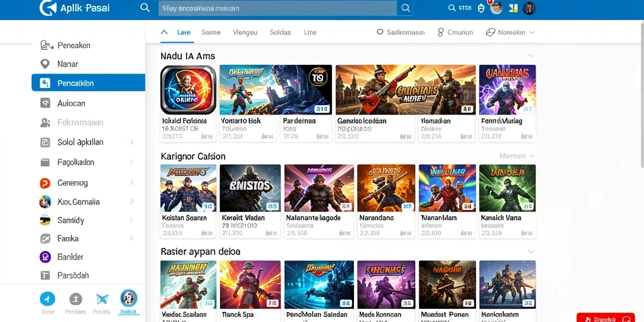Switch to the Soldas tab

click(280, 33)
